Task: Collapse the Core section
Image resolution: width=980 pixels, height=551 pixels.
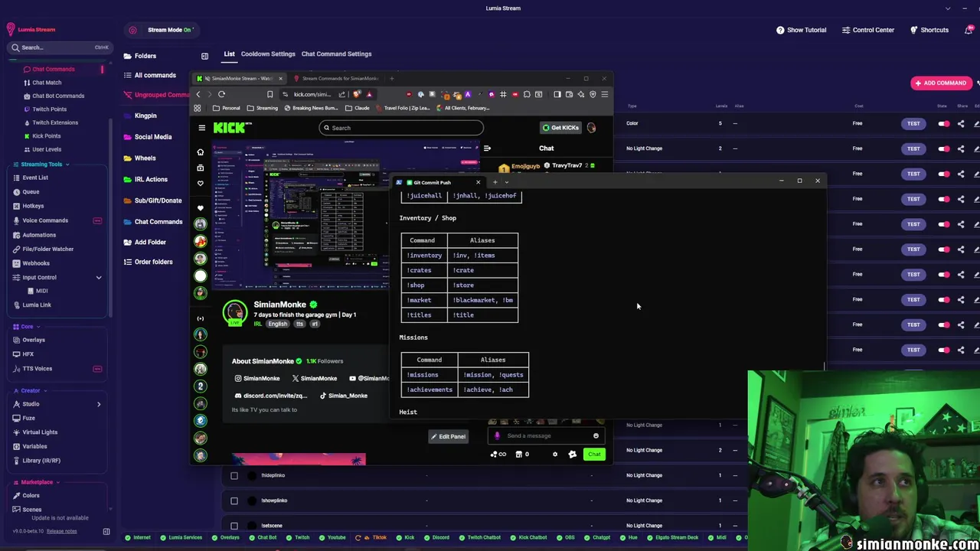Action: [x=38, y=326]
